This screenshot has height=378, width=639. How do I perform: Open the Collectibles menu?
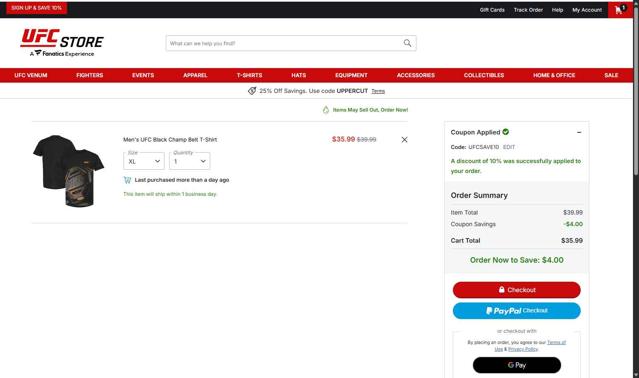click(x=484, y=75)
